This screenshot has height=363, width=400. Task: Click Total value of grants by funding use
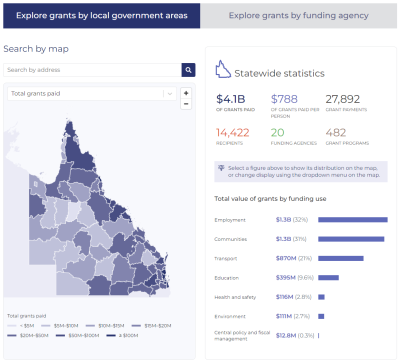[x=270, y=199]
